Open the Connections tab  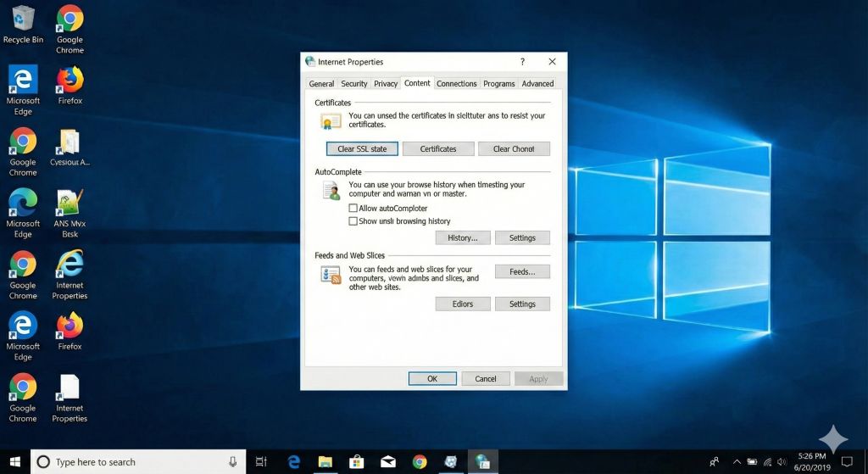click(x=457, y=84)
